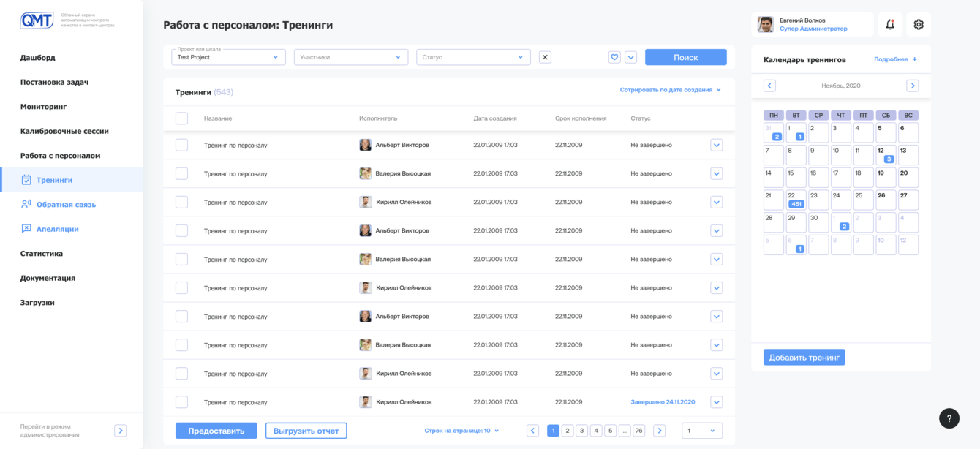Image resolution: width=980 pixels, height=449 pixels.
Task: Check the last row Завершено checkbox
Action: pyautogui.click(x=181, y=401)
